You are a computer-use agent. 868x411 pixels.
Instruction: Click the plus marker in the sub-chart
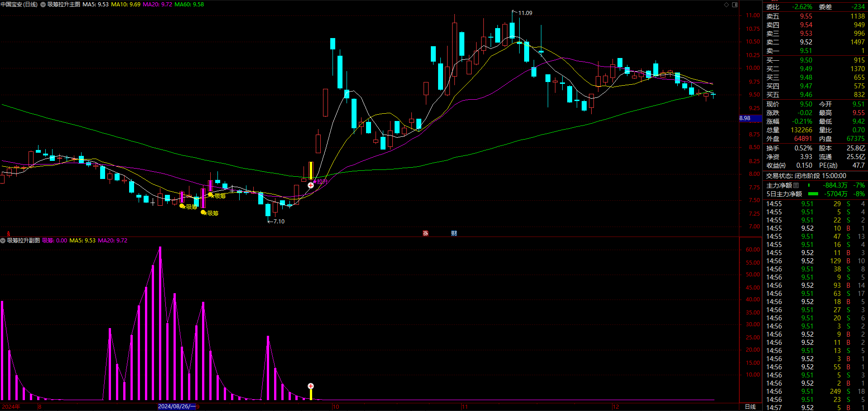(x=311, y=386)
